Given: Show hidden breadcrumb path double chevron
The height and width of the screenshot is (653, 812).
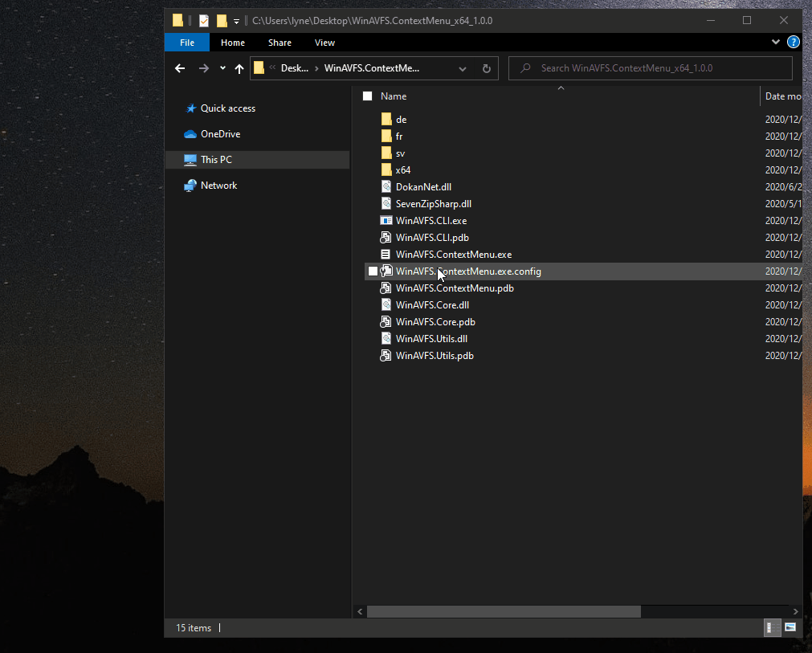Looking at the screenshot, I should tap(272, 67).
